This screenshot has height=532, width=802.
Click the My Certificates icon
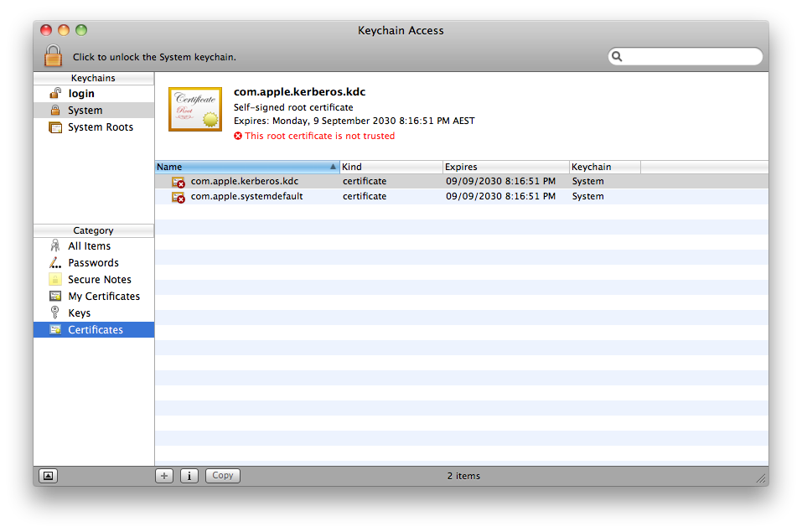pyautogui.click(x=55, y=297)
